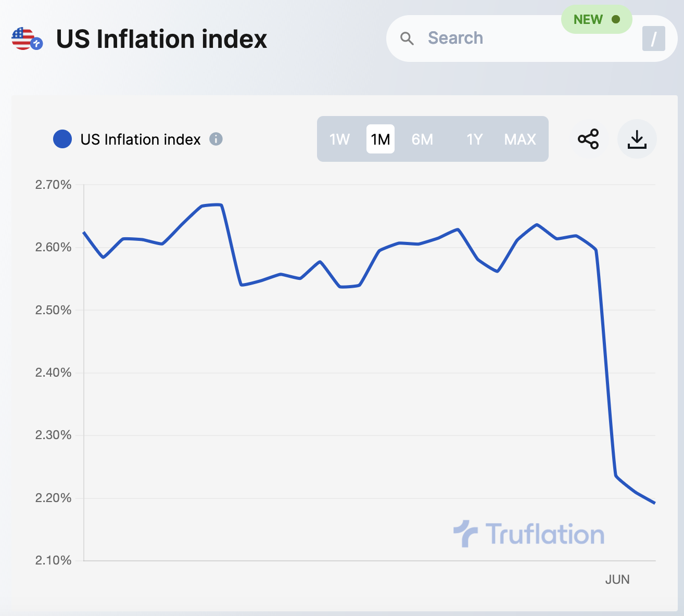Viewport: 684px width, 616px height.
Task: Click the info icon beside US Inflation index
Action: click(216, 139)
